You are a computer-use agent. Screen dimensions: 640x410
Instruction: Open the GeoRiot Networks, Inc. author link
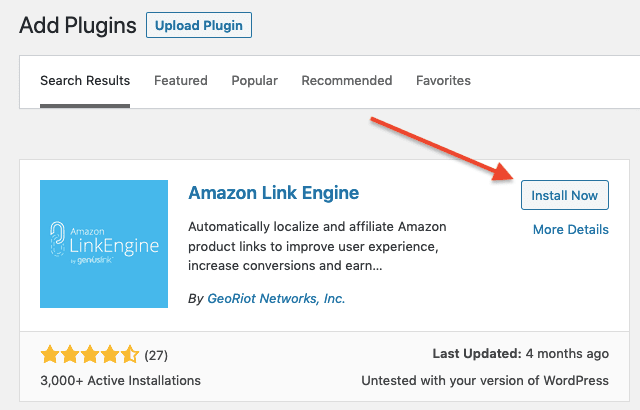[276, 298]
